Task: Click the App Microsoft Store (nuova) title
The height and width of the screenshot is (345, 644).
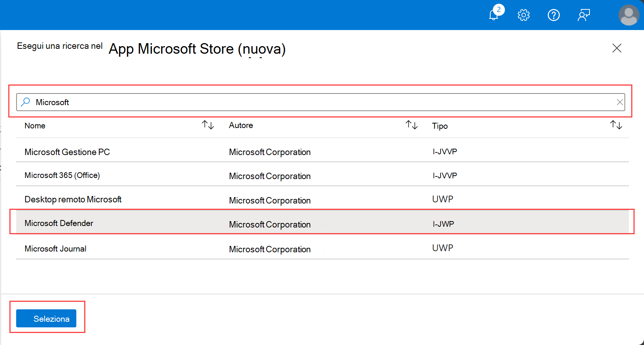Action: [x=197, y=49]
